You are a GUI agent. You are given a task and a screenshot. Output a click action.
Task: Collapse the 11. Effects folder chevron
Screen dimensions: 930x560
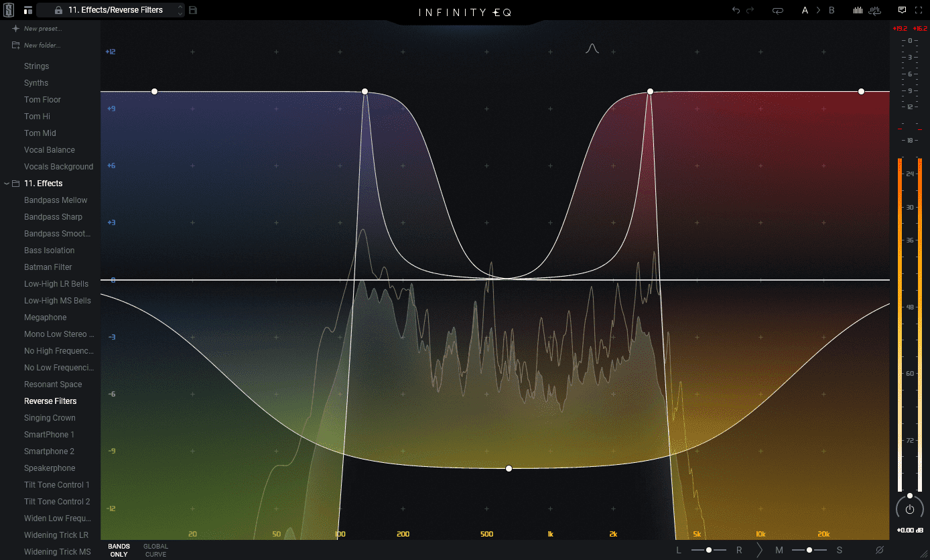click(x=7, y=184)
